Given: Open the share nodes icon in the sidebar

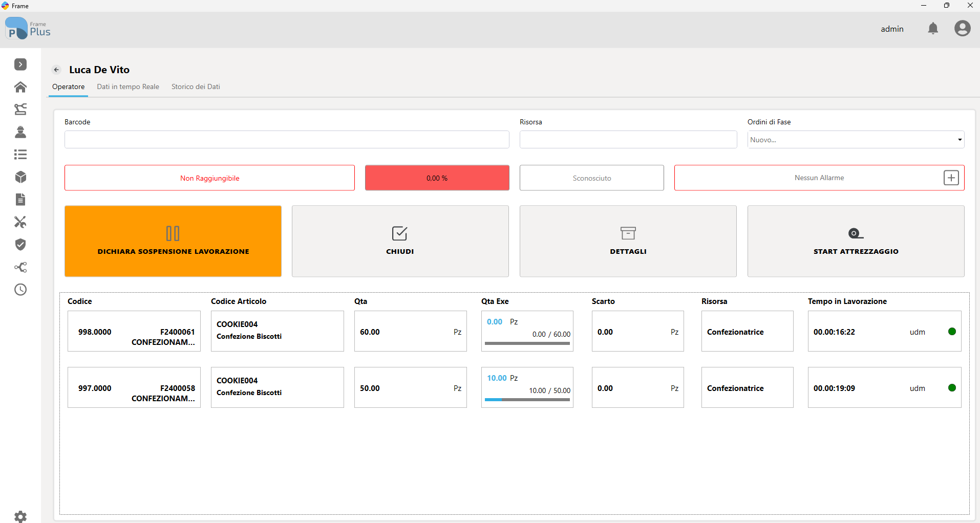Looking at the screenshot, I should 20,267.
